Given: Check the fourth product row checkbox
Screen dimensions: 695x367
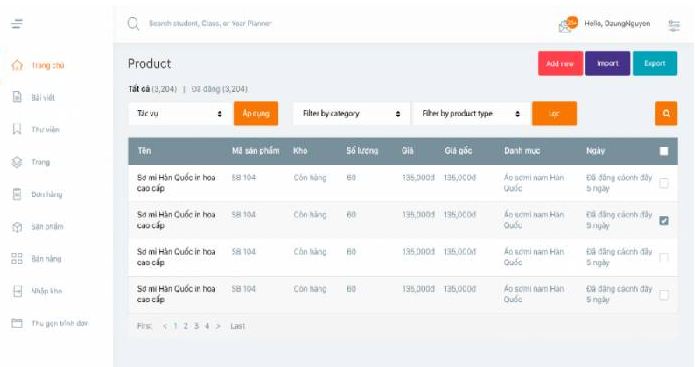Looking at the screenshot, I should tap(664, 295).
